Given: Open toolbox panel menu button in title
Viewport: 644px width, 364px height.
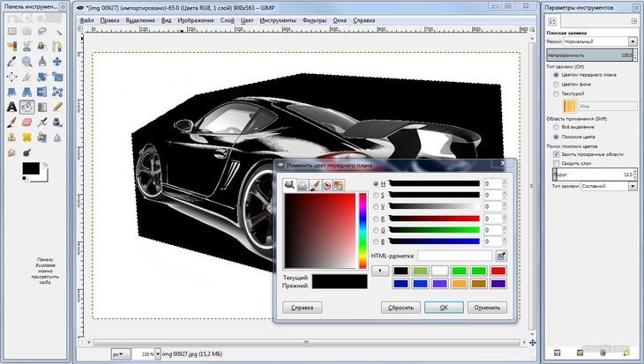Looking at the screenshot, I should point(63,7).
